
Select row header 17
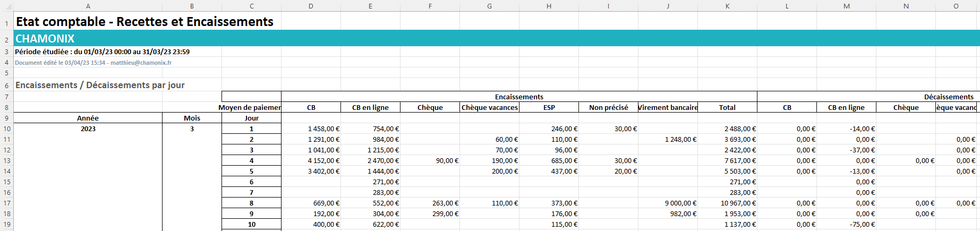click(6, 203)
